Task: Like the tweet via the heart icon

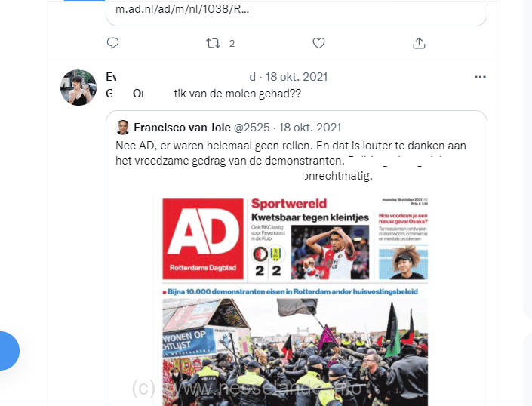Action: (318, 43)
